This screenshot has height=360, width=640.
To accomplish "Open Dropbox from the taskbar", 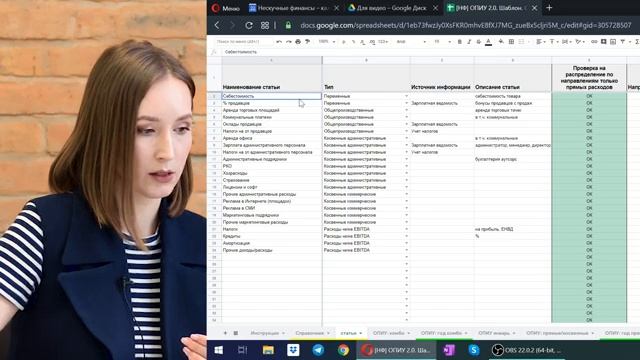I will click(293, 350).
